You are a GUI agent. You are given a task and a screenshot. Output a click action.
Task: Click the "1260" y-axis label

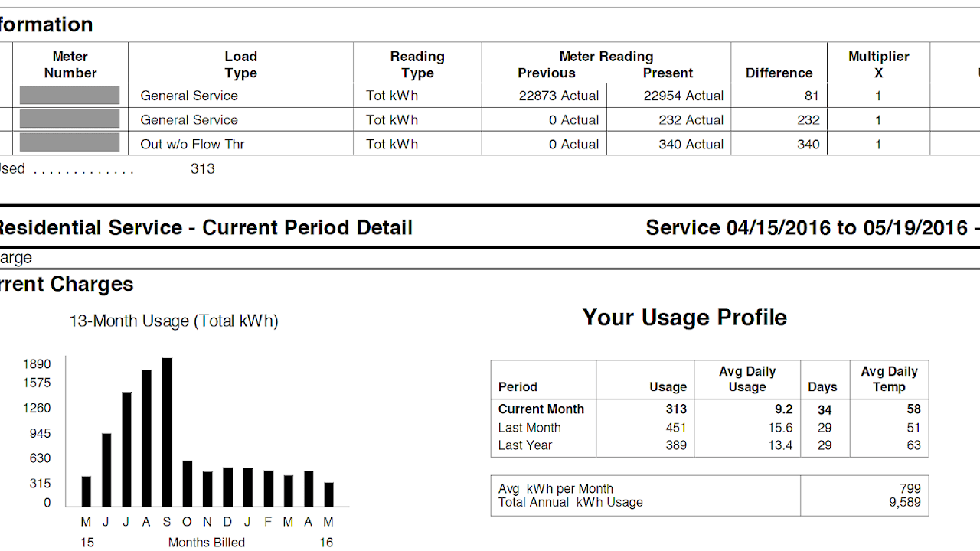coord(37,408)
